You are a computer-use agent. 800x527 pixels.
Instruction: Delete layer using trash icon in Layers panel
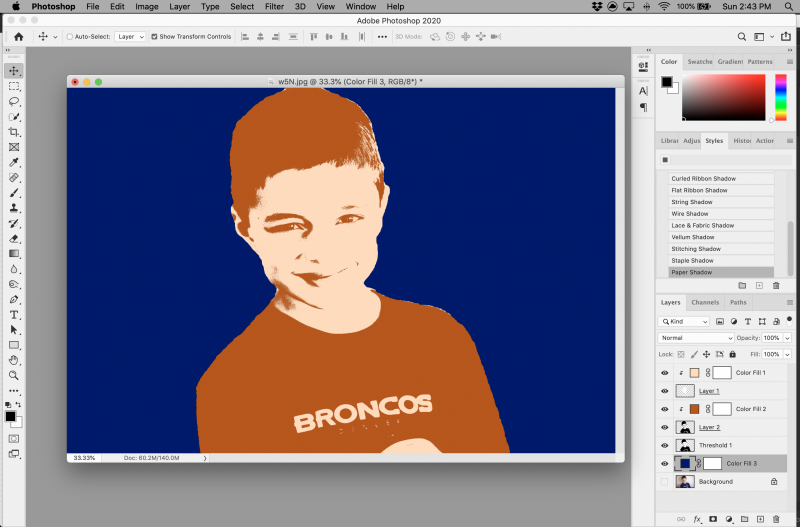[x=776, y=519]
